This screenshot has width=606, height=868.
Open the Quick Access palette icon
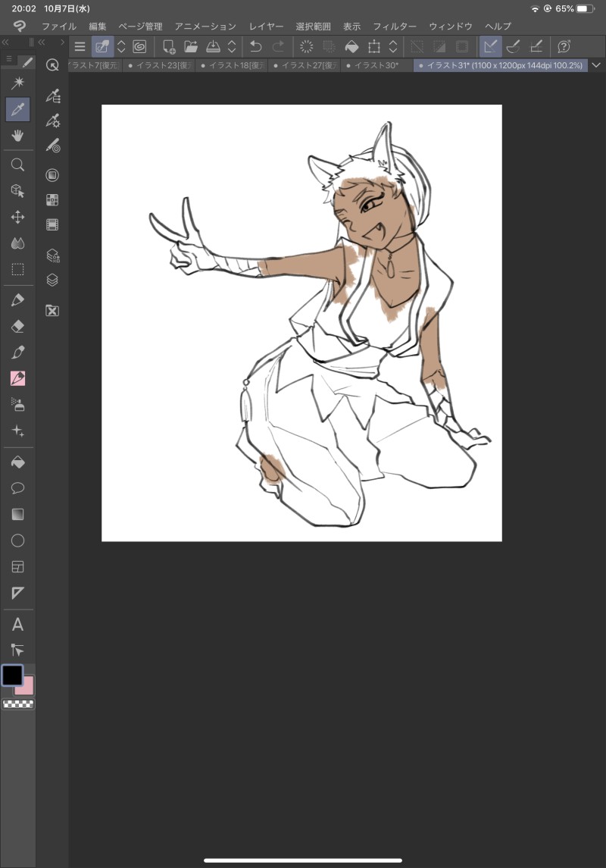[52, 65]
